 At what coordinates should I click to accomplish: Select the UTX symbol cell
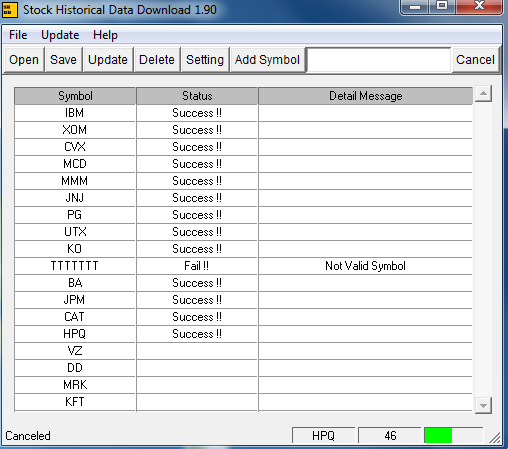tap(75, 232)
